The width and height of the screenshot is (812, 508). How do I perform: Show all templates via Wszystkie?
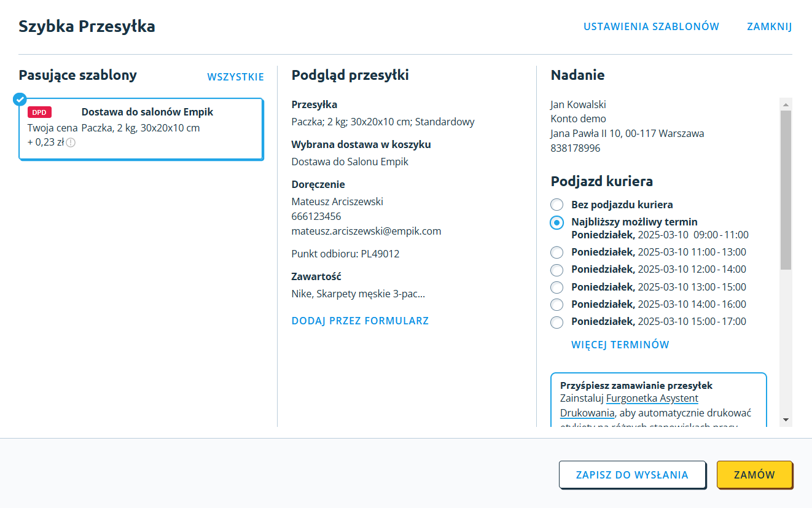coord(235,77)
